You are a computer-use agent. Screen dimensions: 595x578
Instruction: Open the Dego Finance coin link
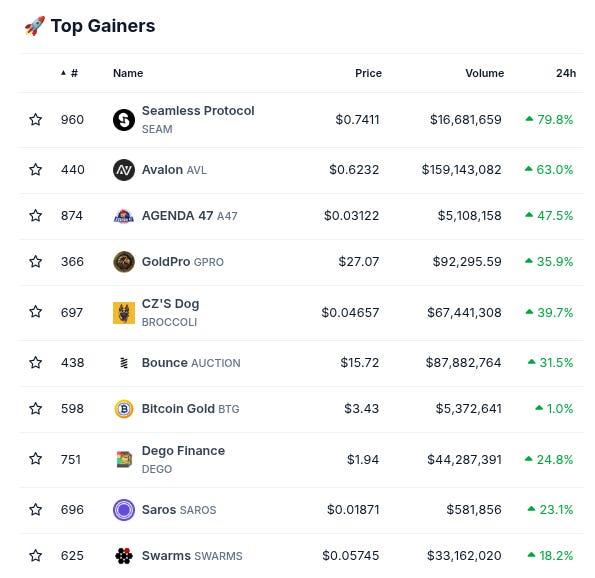(x=183, y=459)
